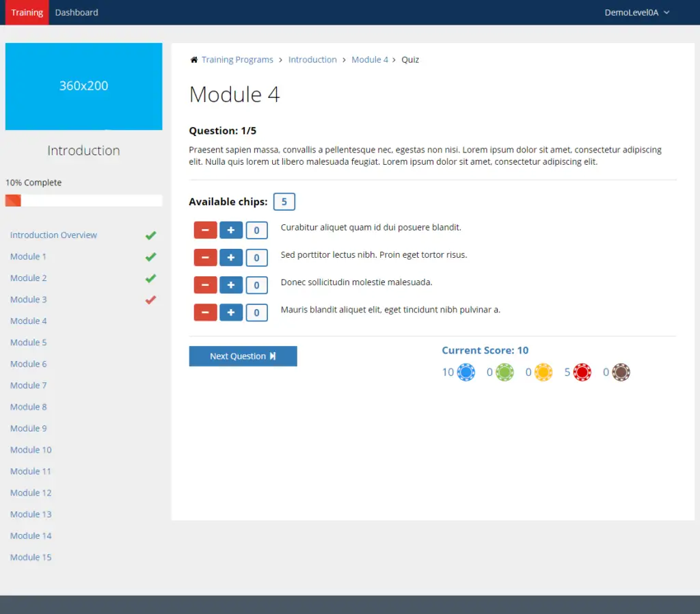Add a chip to 'Donec sollicitudin' answer
The image size is (700, 614).
point(231,285)
